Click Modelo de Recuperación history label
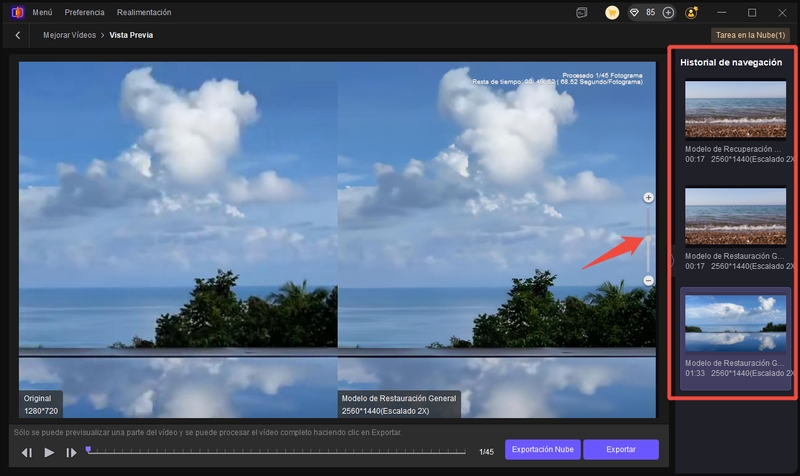800x476 pixels. tap(733, 149)
